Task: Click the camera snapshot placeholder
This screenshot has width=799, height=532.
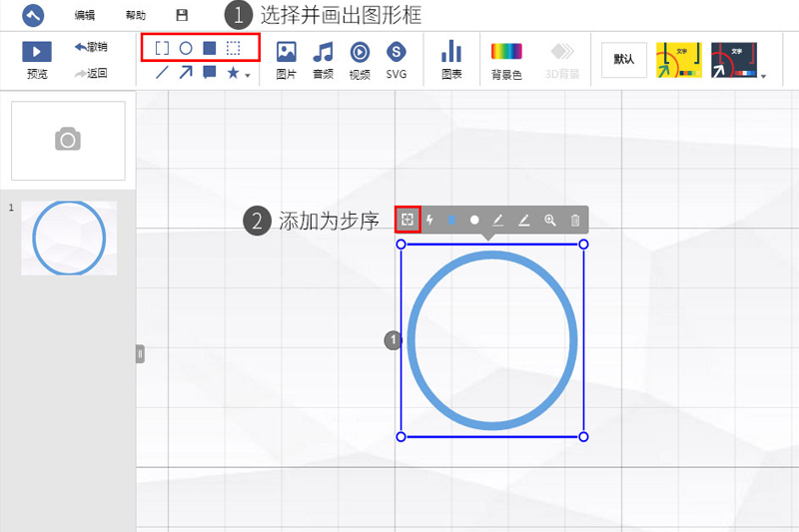Action: point(68,140)
